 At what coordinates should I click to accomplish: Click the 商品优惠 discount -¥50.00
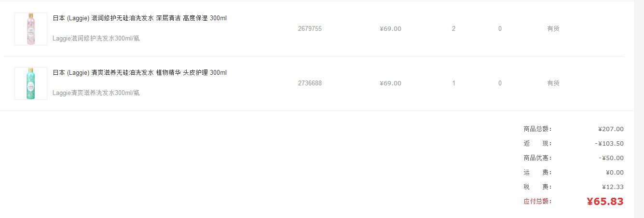611,158
